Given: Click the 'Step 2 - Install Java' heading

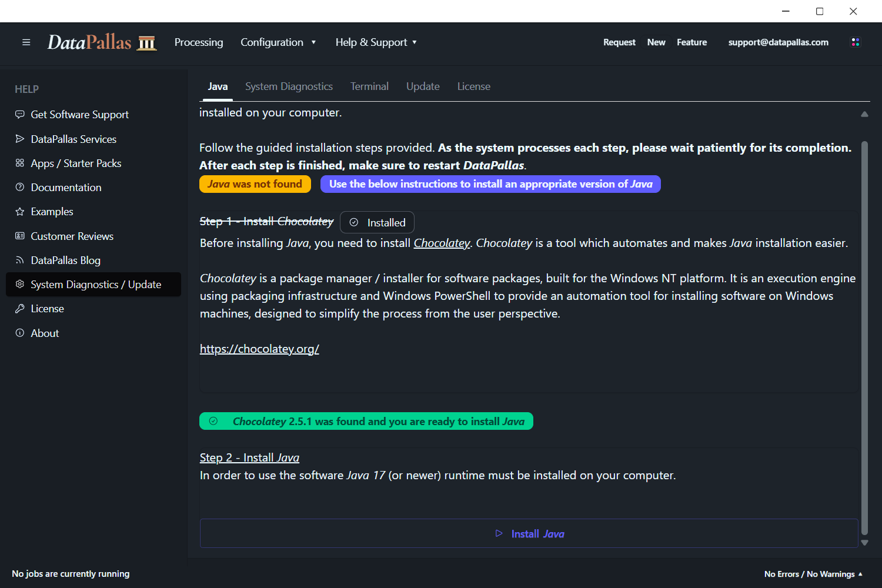Looking at the screenshot, I should coord(249,457).
